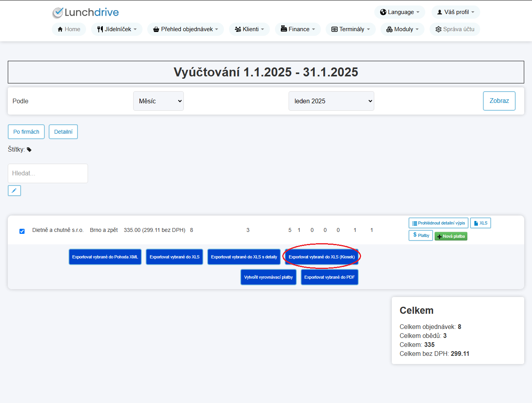The image size is (532, 403).
Task: Click Vytvořit vyrovnávací platby
Action: tap(268, 277)
